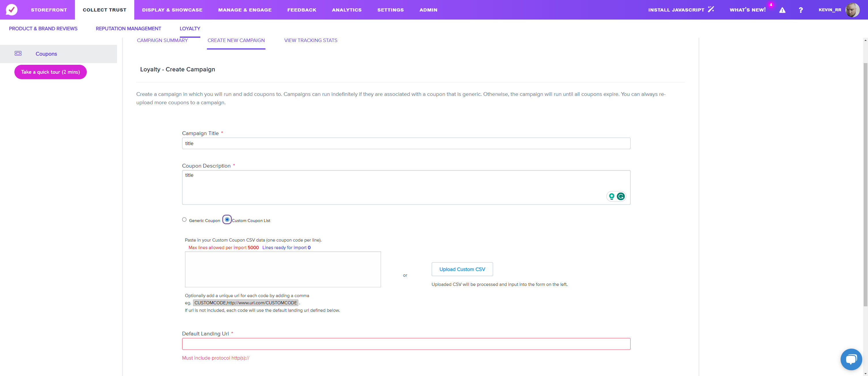Viewport: 868px width, 376px height.
Task: Select Coupons in the left sidebar
Action: [59, 54]
